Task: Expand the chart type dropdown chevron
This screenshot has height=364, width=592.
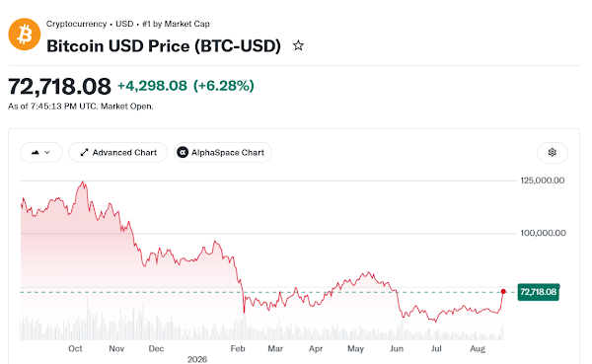Action: 47,153
